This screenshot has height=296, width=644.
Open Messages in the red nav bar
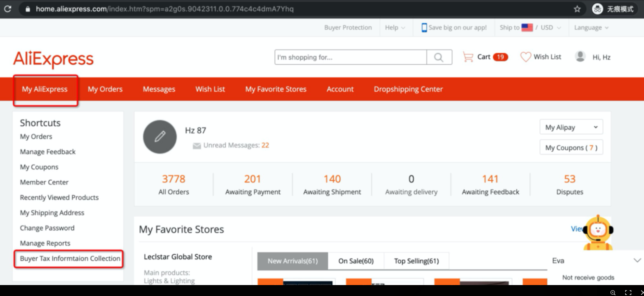(159, 89)
